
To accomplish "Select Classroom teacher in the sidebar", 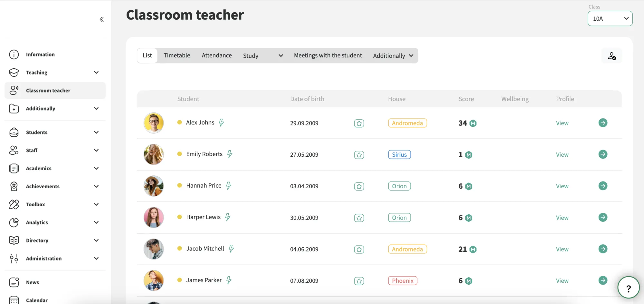I will [55, 91].
